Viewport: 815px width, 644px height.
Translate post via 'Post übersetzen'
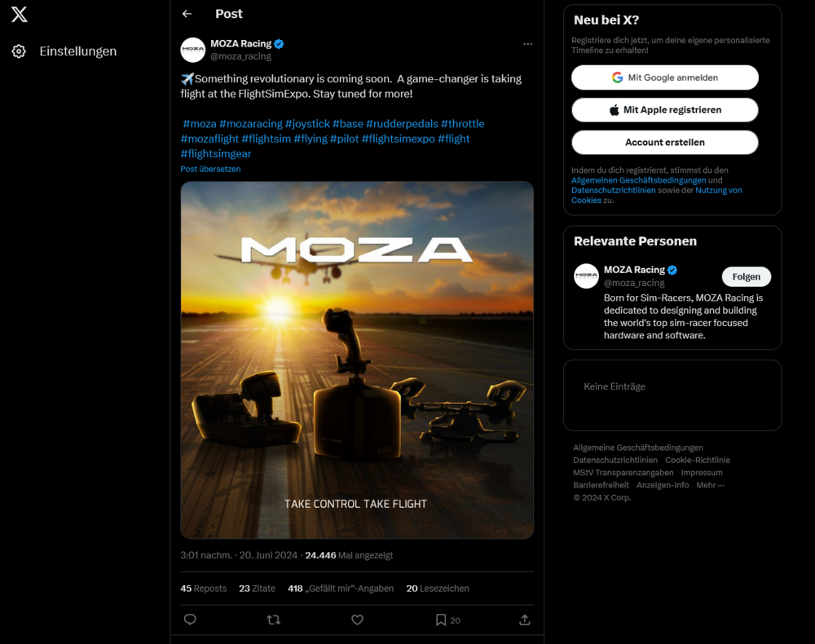(x=210, y=169)
